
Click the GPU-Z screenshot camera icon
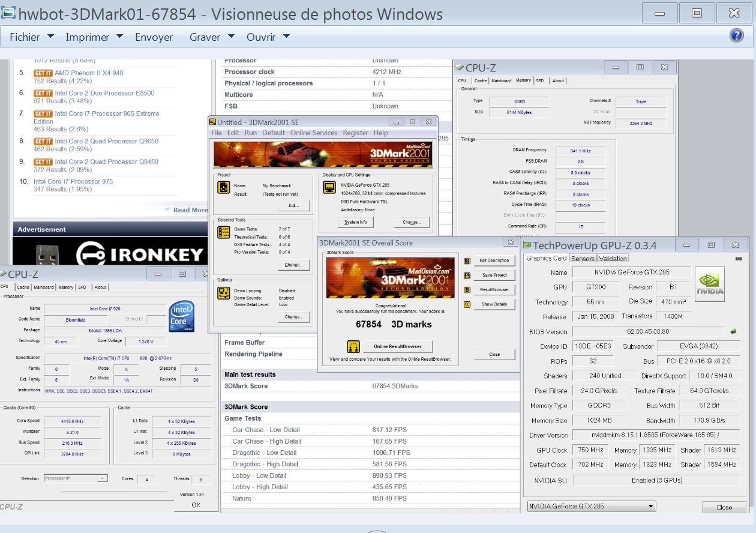(738, 258)
